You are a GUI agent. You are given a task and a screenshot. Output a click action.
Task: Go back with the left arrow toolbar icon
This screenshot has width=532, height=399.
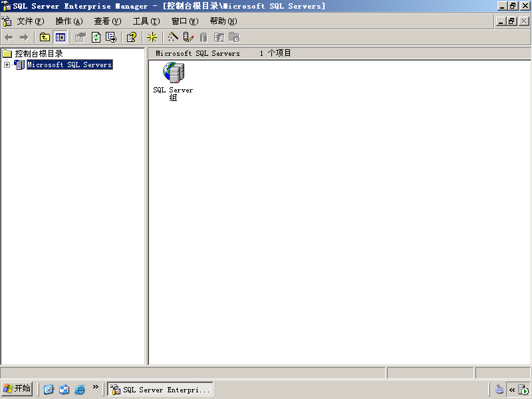click(9, 37)
